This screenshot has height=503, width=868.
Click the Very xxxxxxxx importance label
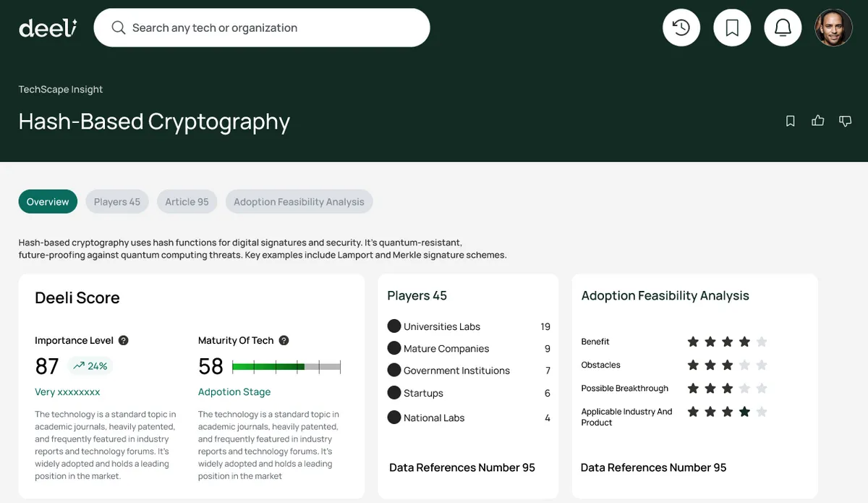(x=67, y=392)
